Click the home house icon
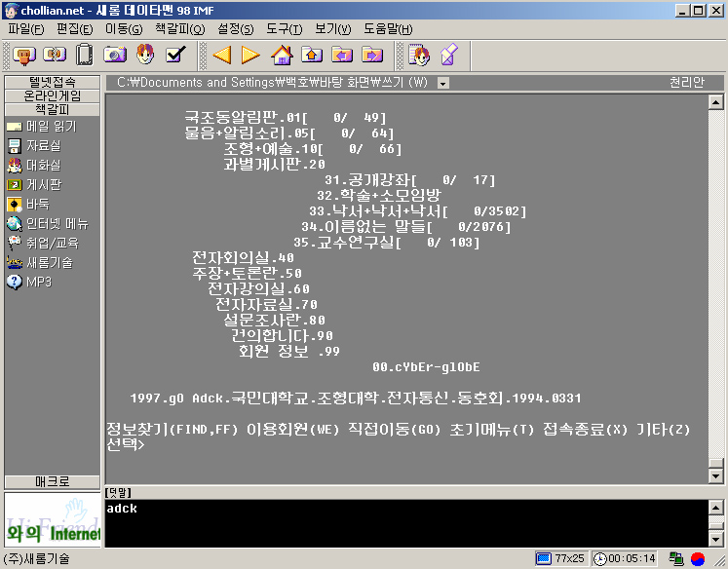Viewport: 728px width, 569px height. 282,55
